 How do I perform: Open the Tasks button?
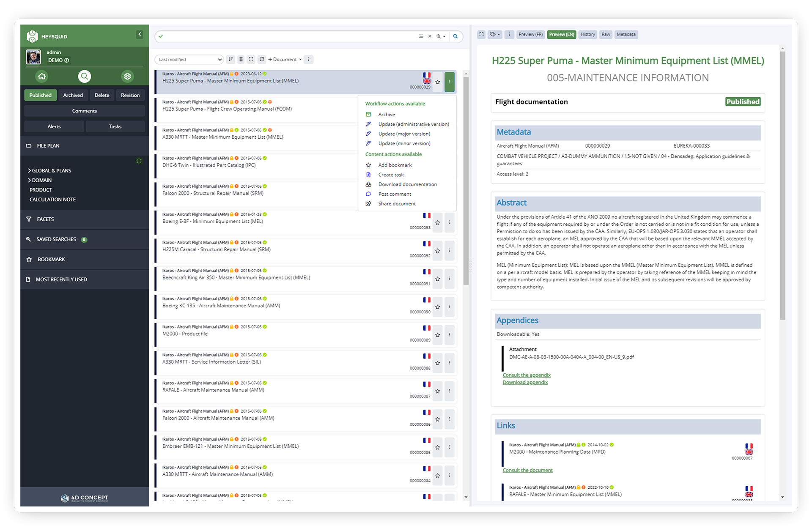[115, 127]
